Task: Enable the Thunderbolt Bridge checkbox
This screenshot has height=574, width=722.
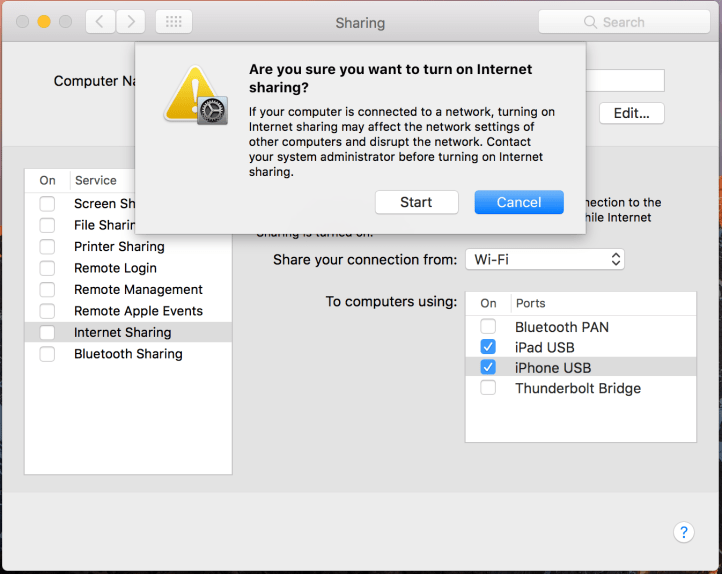Action: pos(488,388)
